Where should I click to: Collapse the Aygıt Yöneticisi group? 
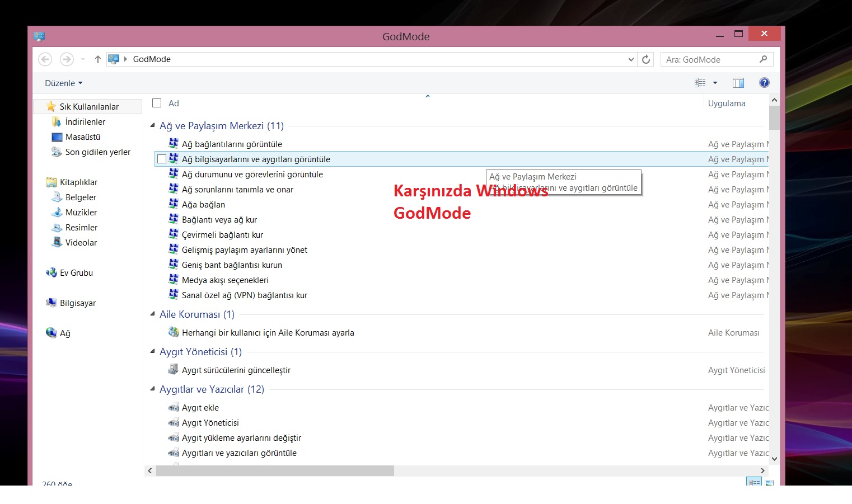tap(153, 351)
